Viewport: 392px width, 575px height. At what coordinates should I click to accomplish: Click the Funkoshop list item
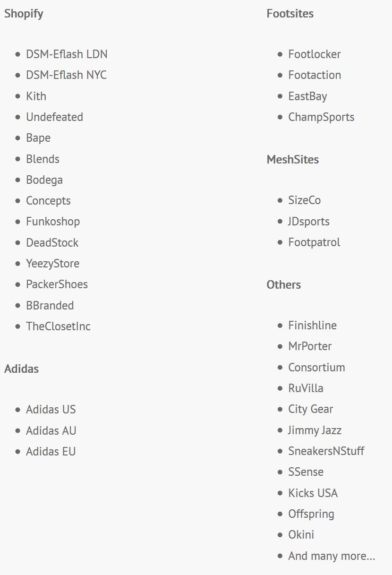tap(53, 222)
